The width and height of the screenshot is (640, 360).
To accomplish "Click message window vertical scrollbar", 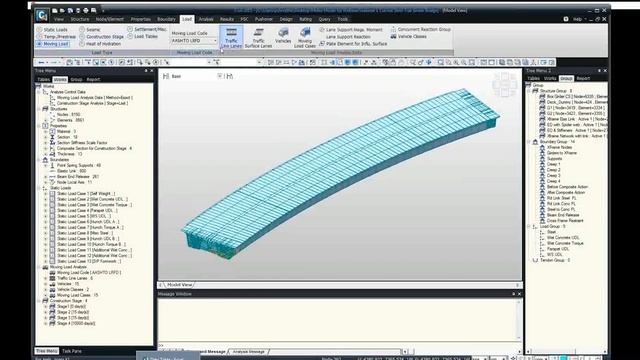I will coord(519,320).
